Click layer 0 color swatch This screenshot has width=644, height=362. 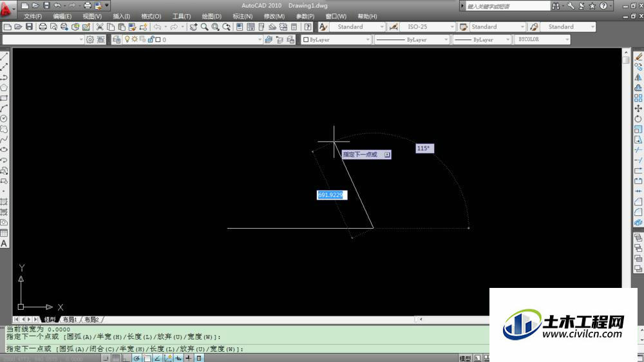tap(158, 39)
